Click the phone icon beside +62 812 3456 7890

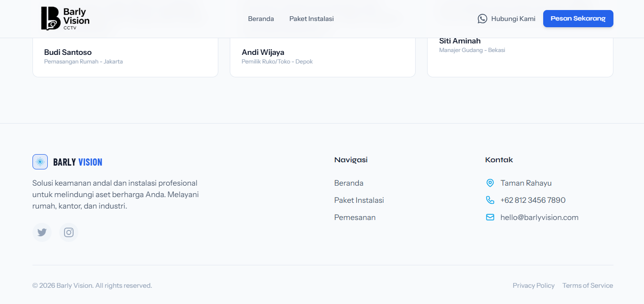point(490,200)
